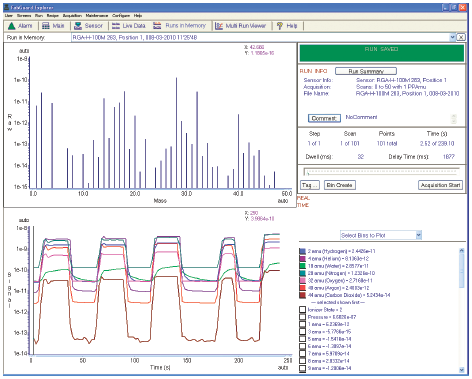Viewport: 472px width, 379px height.
Task: Click the 32 amu Oxygen pink swatch
Action: pyautogui.click(x=302, y=281)
